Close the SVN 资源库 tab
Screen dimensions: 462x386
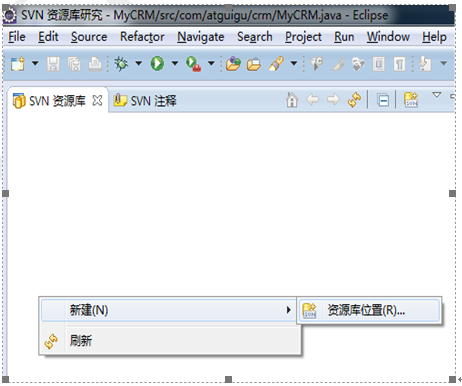coord(97,100)
